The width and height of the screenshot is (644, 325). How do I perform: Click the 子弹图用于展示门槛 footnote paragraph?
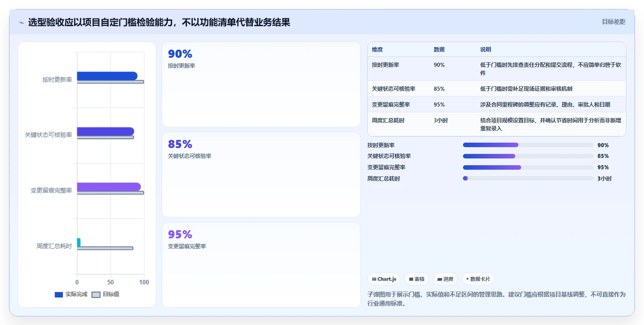pyautogui.click(x=497, y=299)
